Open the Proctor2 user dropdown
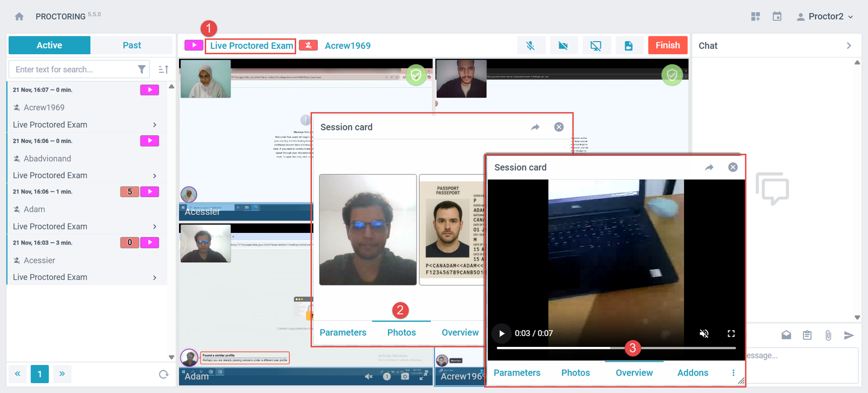This screenshot has width=868, height=393. pos(825,17)
